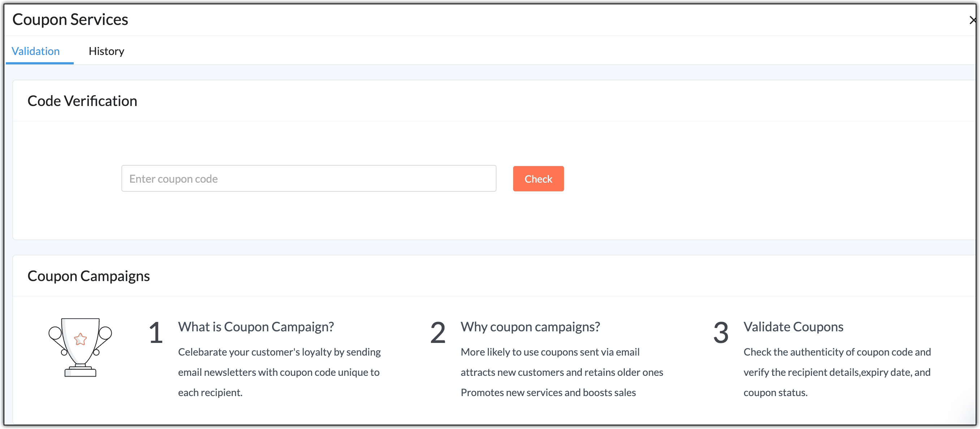Click the large number 2 step marker
This screenshot has height=429, width=980.
[x=438, y=333]
